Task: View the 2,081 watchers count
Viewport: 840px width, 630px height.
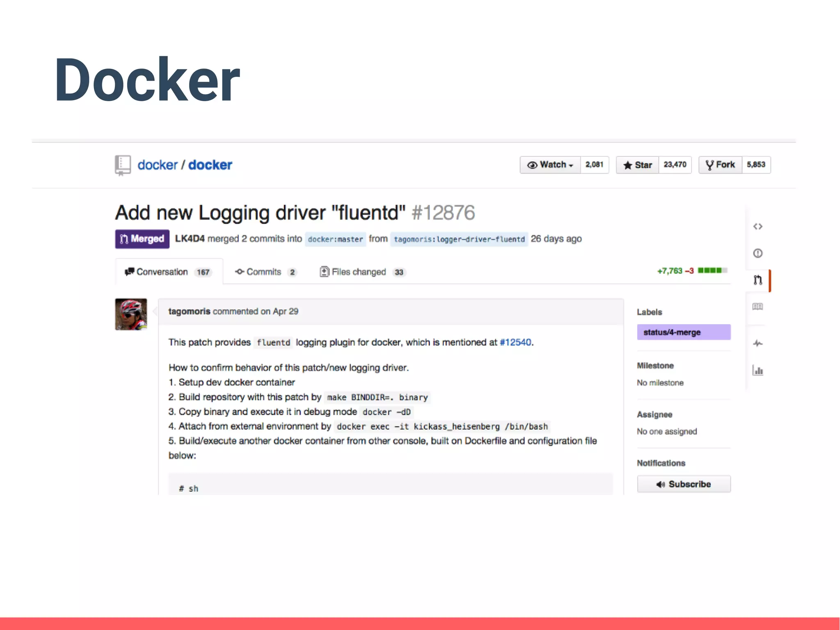Action: tap(594, 165)
